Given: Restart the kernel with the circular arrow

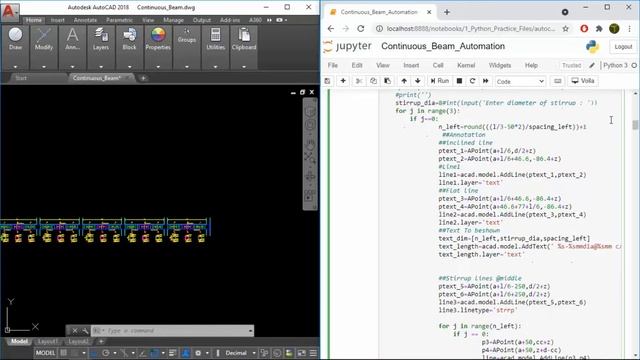Looking at the screenshot, I should coord(472,81).
